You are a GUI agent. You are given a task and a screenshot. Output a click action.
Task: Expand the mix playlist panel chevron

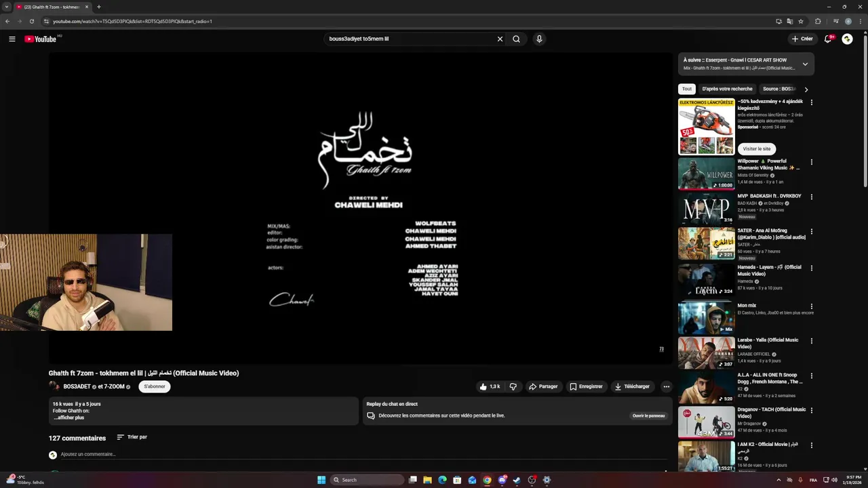pyautogui.click(x=805, y=64)
